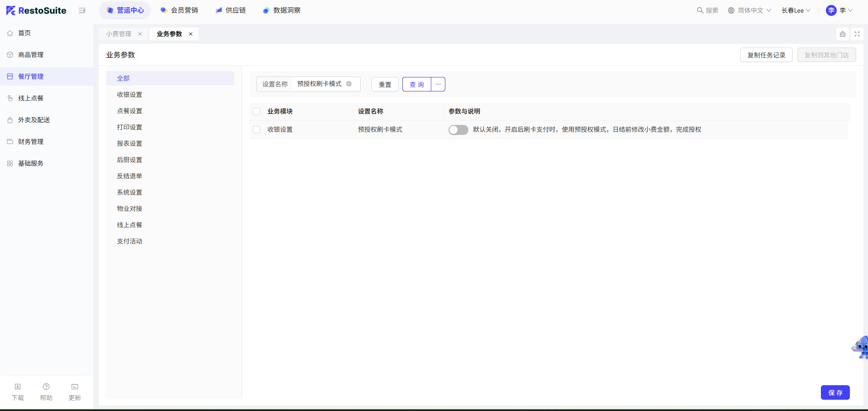Viewport: 868px width, 411px height.
Task: Click the 更新 update icon
Action: pyautogui.click(x=75, y=387)
